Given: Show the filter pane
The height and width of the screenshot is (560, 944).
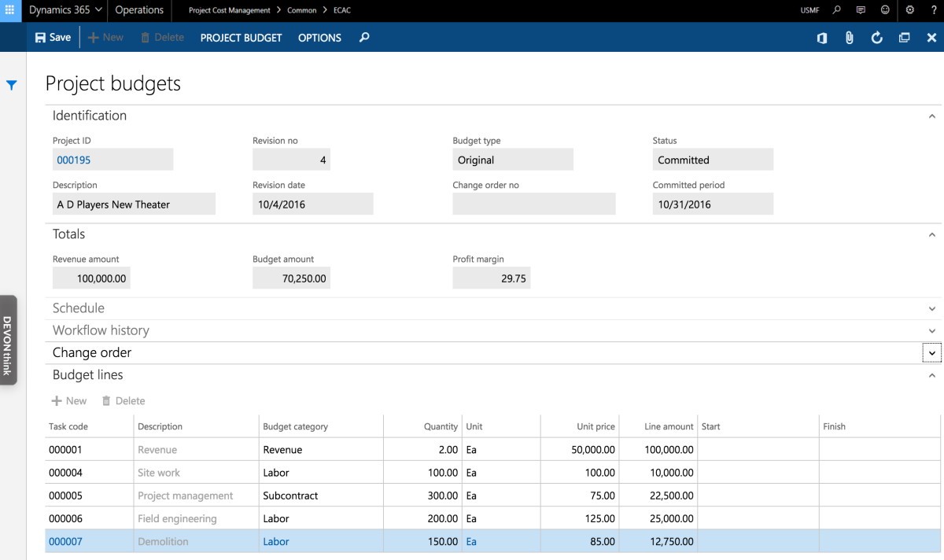Looking at the screenshot, I should coord(12,85).
